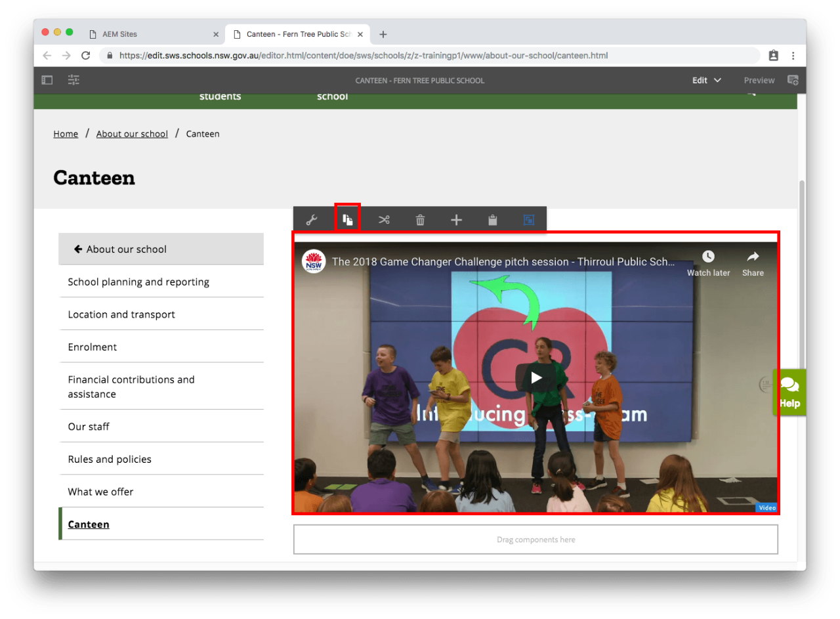Switch to Preview mode
Image resolution: width=840 pixels, height=619 pixels.
(759, 80)
